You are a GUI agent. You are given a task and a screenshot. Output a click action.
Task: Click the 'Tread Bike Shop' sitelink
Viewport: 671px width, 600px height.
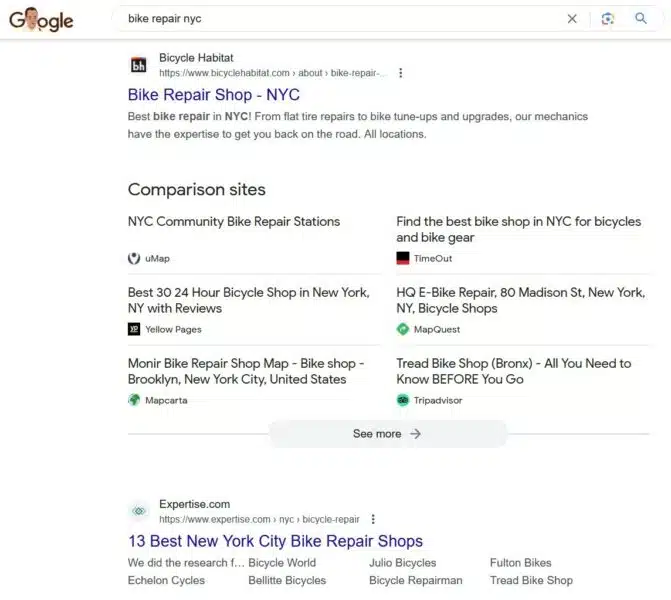531,580
